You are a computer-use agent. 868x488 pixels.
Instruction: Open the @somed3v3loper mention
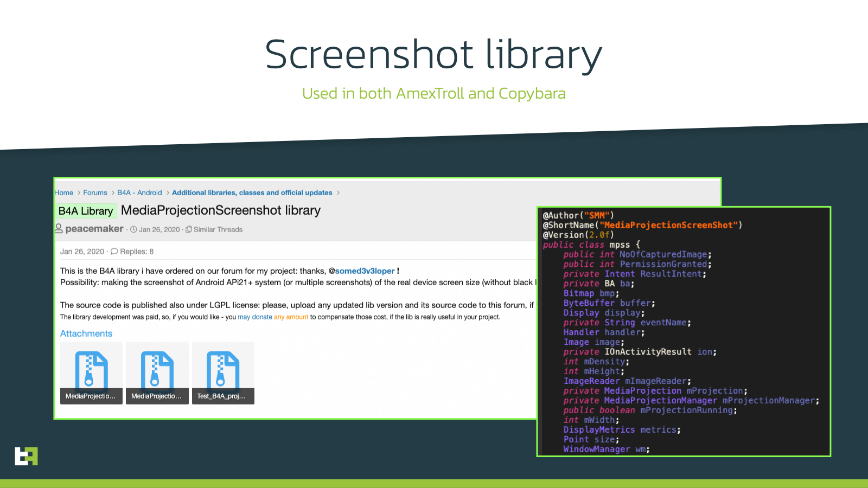[361, 271]
